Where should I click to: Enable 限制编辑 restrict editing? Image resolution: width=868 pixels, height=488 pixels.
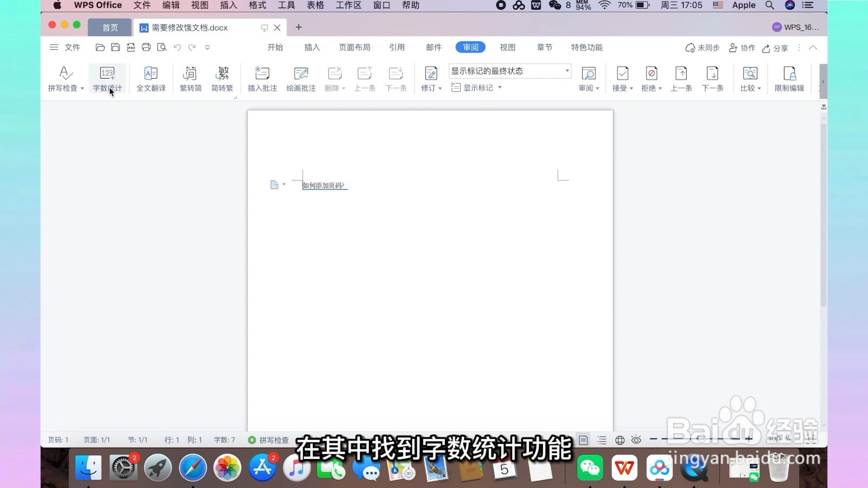789,78
